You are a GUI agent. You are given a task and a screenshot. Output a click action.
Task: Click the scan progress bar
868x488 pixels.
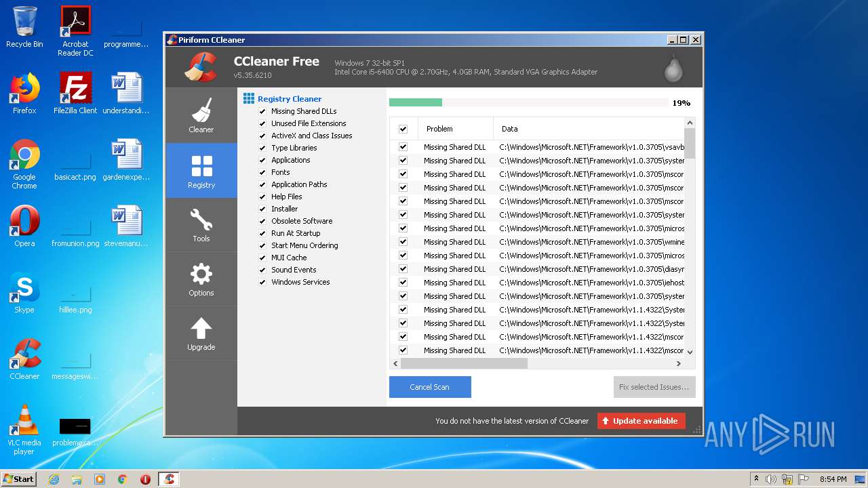[x=528, y=102]
